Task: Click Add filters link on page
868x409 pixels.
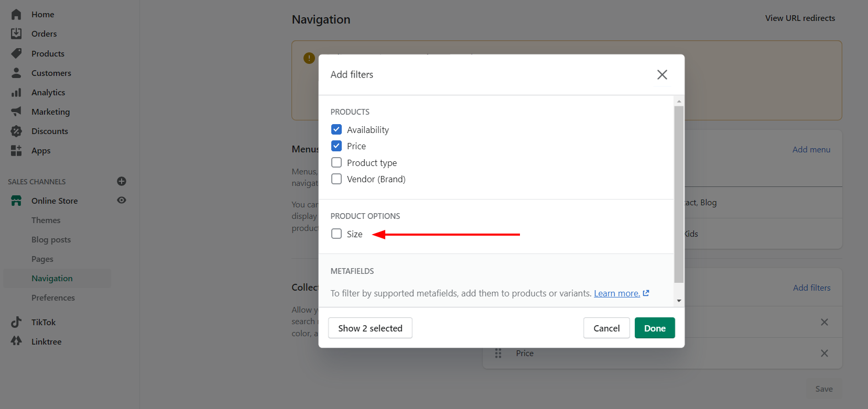Action: tap(811, 288)
